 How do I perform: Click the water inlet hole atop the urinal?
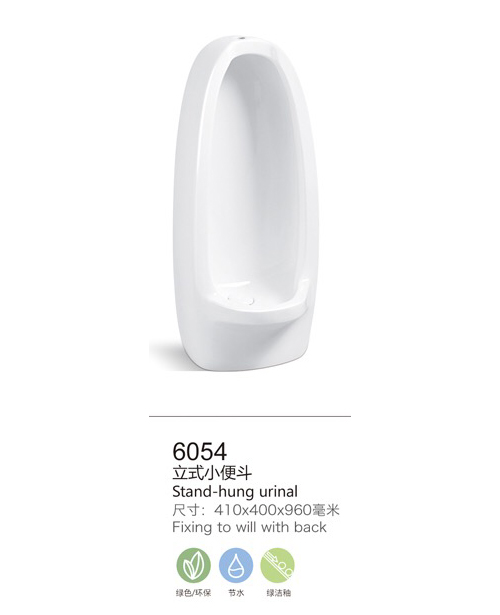(x=243, y=38)
